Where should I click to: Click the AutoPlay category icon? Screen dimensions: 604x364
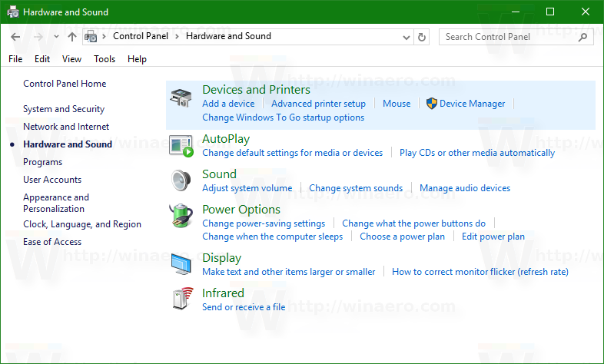coord(181,146)
